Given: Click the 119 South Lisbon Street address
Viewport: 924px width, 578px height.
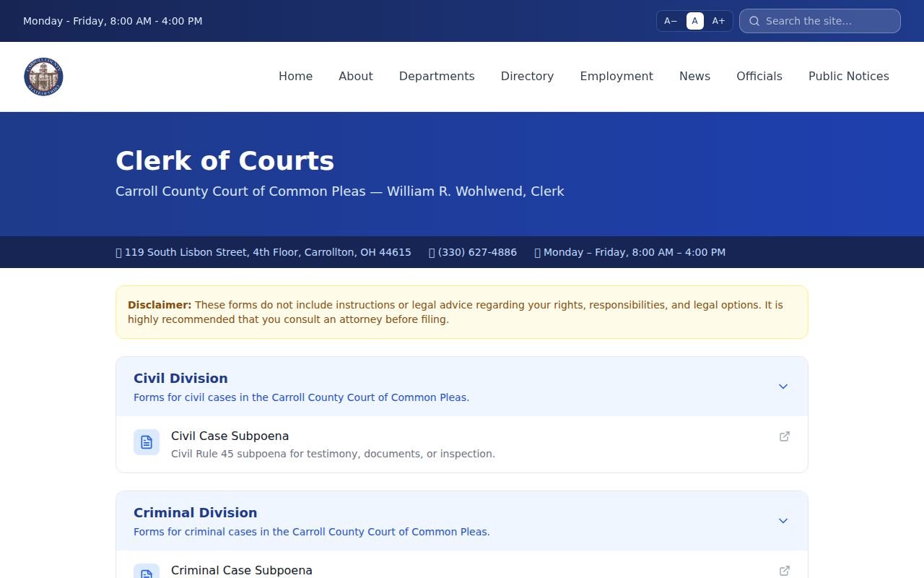Looking at the screenshot, I should (268, 252).
